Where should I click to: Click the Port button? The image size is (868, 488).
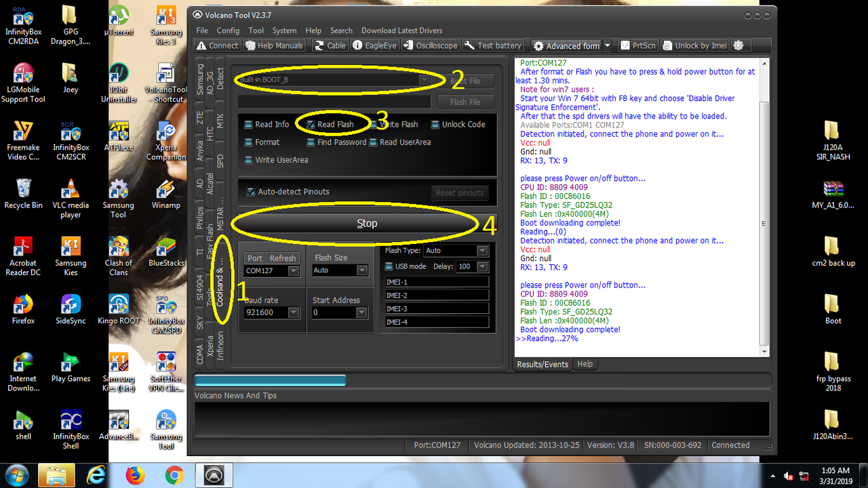pyautogui.click(x=255, y=258)
